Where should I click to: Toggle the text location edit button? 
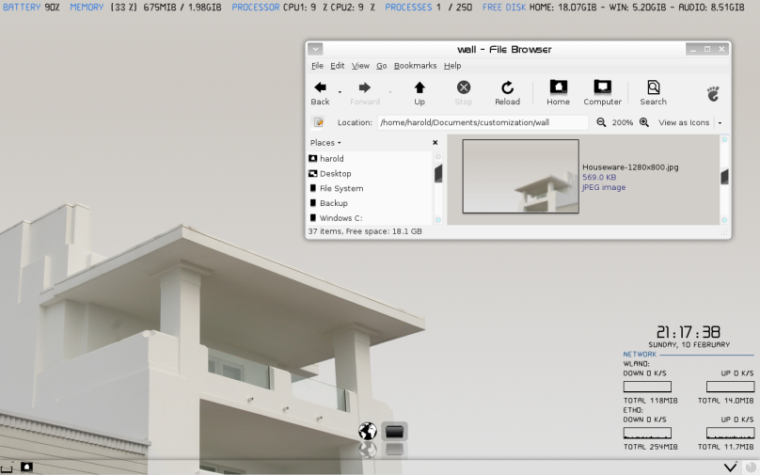tap(318, 122)
